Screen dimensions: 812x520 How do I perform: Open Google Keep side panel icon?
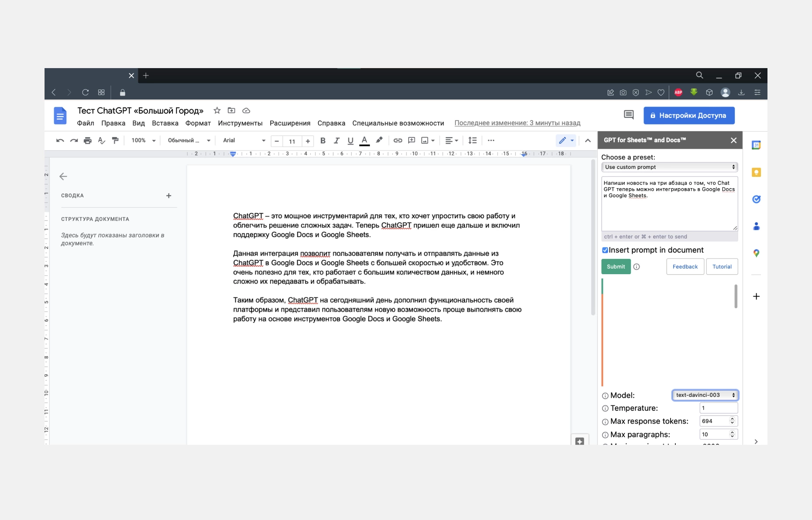pyautogui.click(x=756, y=172)
